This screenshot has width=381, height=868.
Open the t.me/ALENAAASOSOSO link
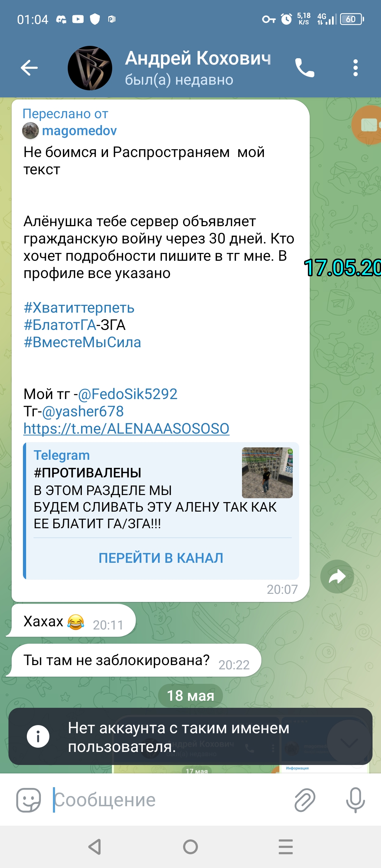point(126,429)
